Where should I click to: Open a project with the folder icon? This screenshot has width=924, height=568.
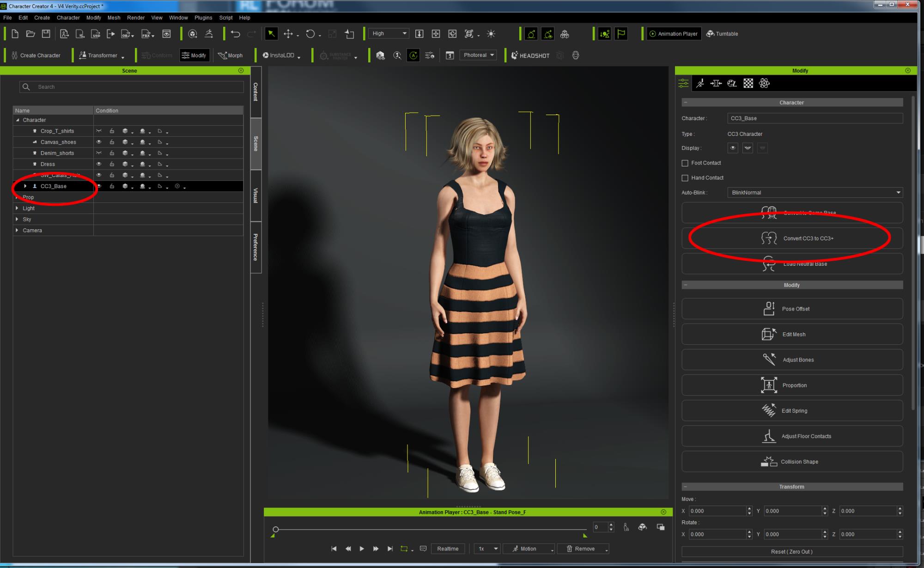pos(30,34)
